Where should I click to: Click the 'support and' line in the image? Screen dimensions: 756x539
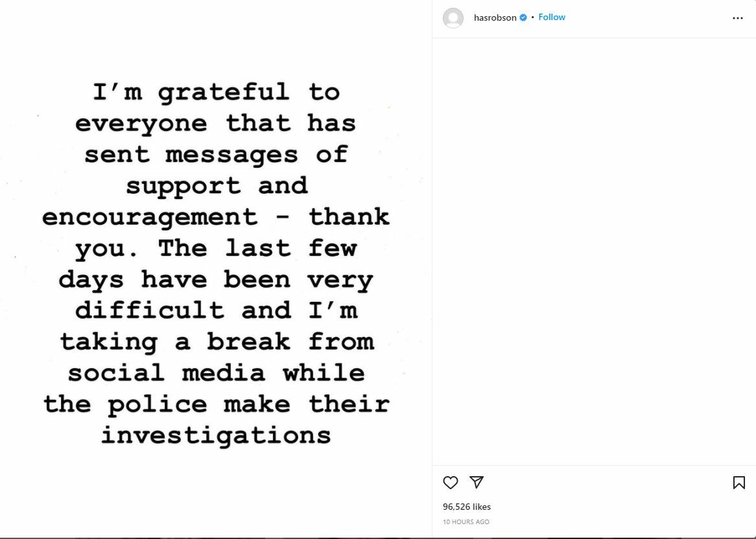click(x=216, y=185)
